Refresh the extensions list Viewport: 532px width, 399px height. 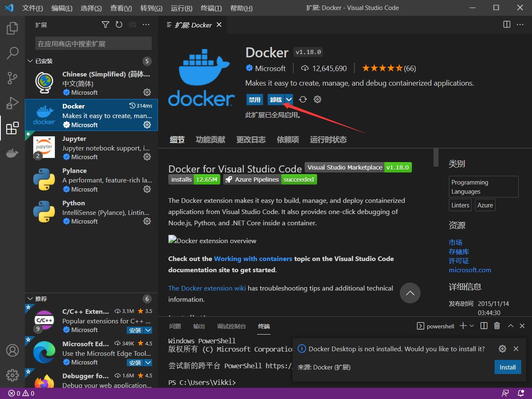click(119, 25)
